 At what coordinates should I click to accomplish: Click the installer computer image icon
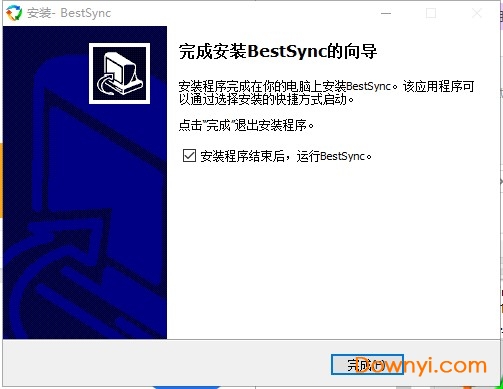coord(119,73)
